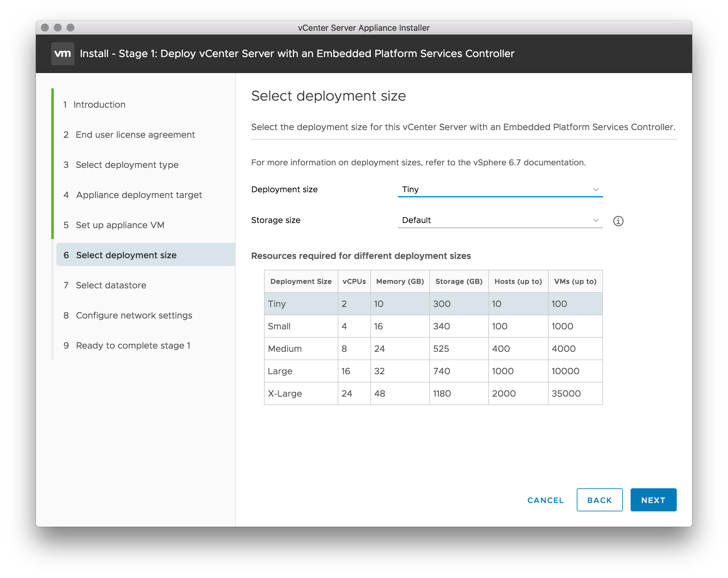
Task: Click the Small row name cell
Action: [x=301, y=326]
